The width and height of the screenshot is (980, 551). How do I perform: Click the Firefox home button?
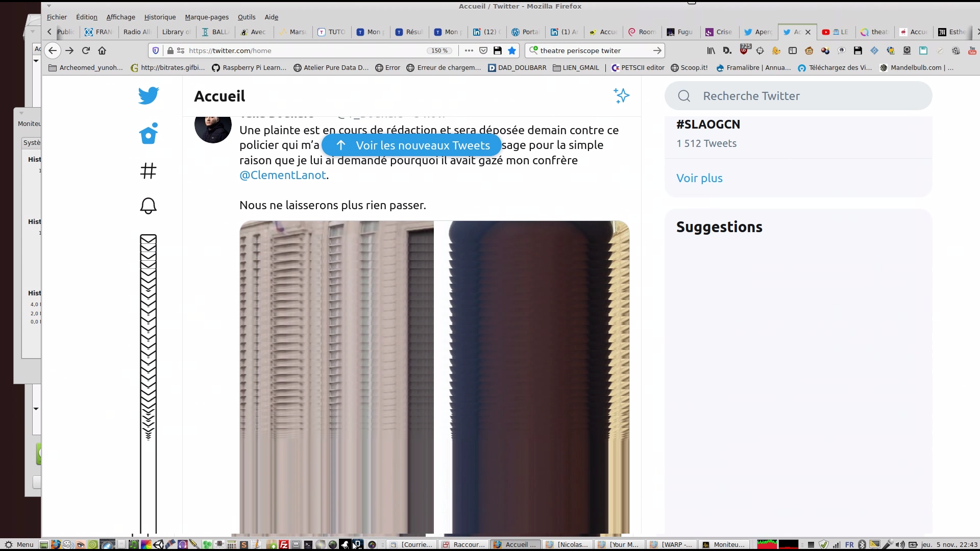click(102, 51)
